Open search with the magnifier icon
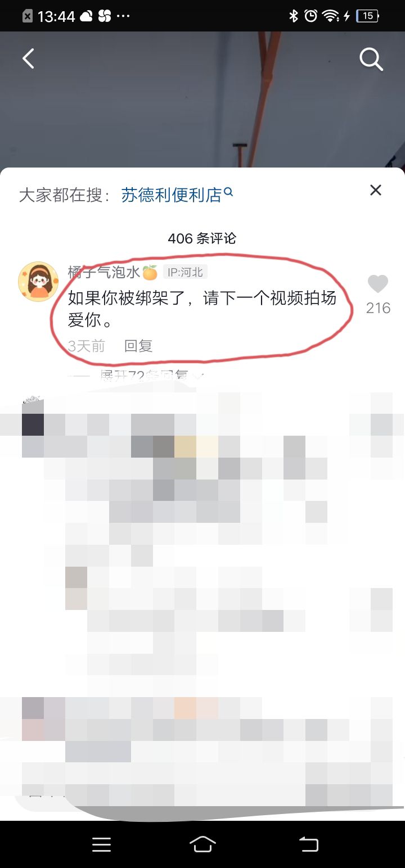 pos(371,59)
